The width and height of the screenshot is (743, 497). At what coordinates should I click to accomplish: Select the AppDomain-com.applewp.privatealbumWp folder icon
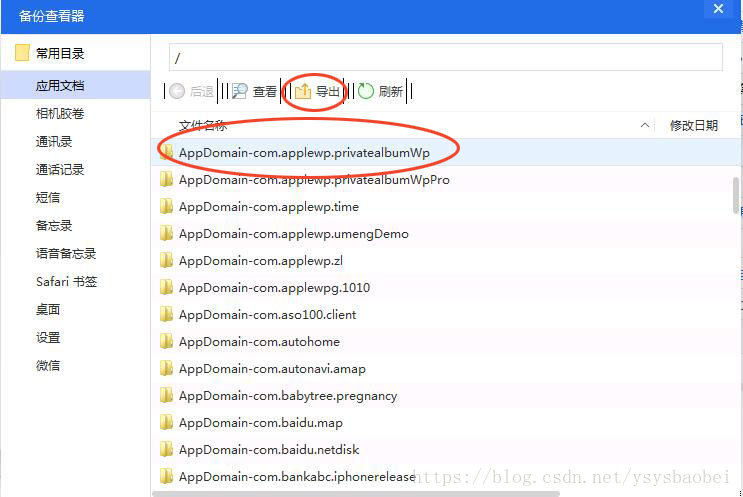pyautogui.click(x=167, y=152)
